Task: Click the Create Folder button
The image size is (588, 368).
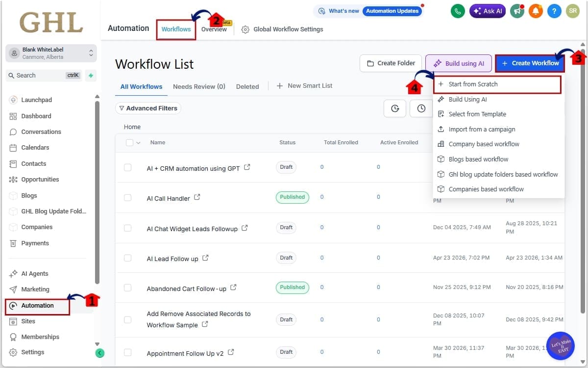Action: tap(391, 63)
